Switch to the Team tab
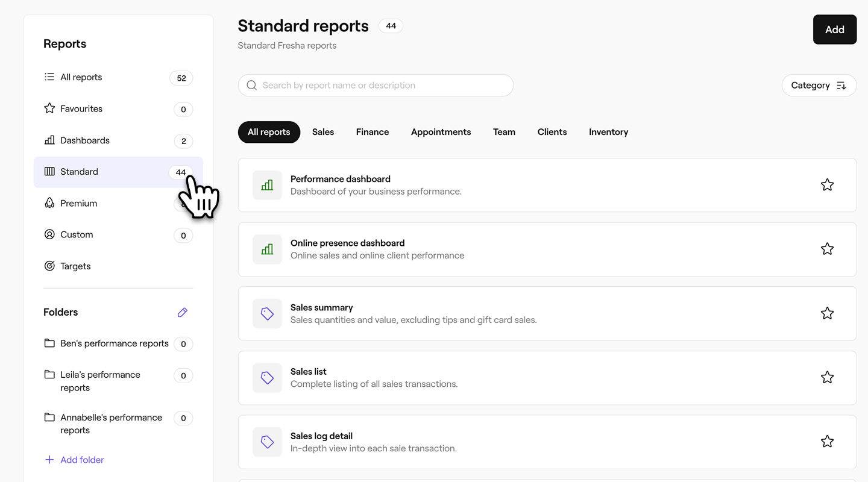The width and height of the screenshot is (868, 482). (504, 132)
